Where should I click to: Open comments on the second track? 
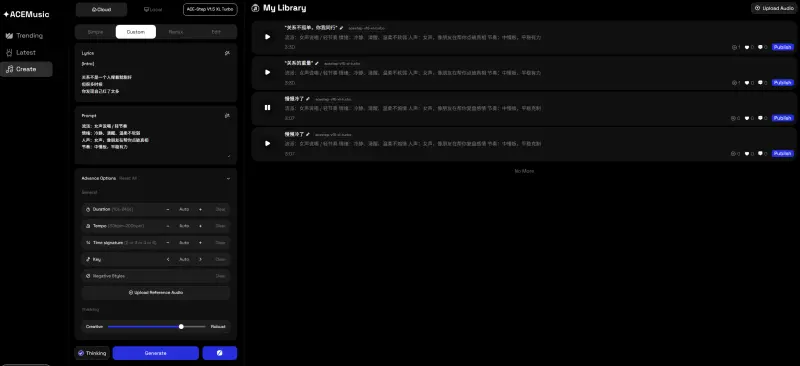pos(760,83)
